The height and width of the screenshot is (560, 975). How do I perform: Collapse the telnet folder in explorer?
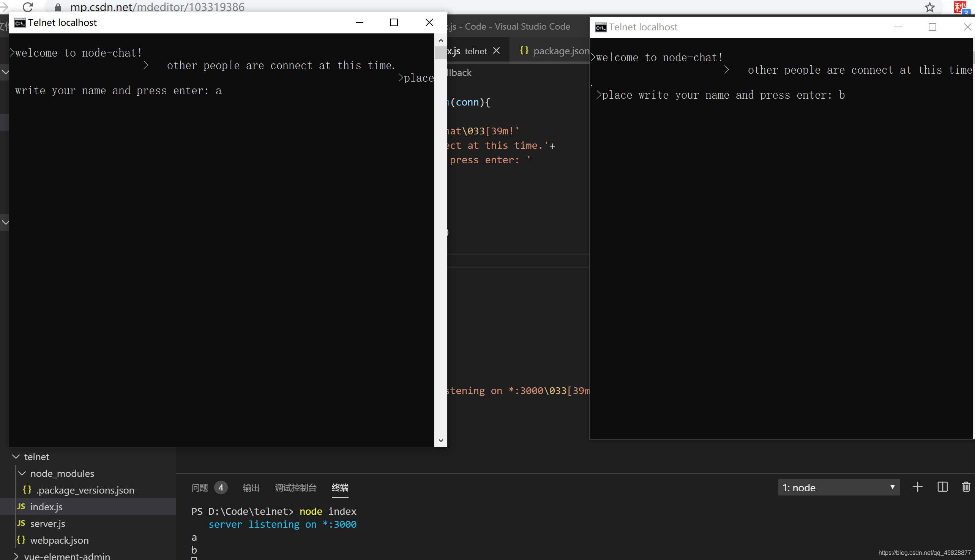[16, 456]
